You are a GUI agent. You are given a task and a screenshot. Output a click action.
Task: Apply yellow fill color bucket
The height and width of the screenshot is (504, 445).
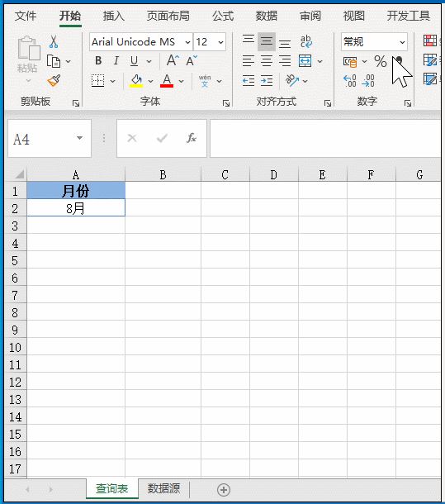click(136, 81)
